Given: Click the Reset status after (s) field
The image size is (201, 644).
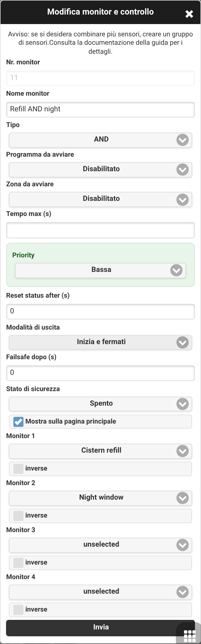Looking at the screenshot, I should [100, 311].
